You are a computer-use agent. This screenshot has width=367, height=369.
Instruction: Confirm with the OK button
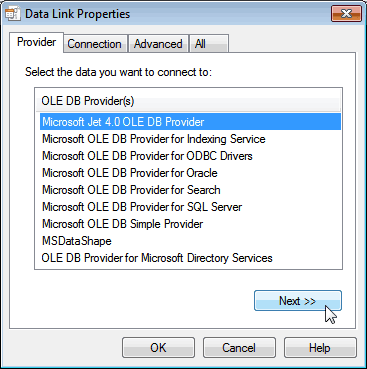pos(158,348)
